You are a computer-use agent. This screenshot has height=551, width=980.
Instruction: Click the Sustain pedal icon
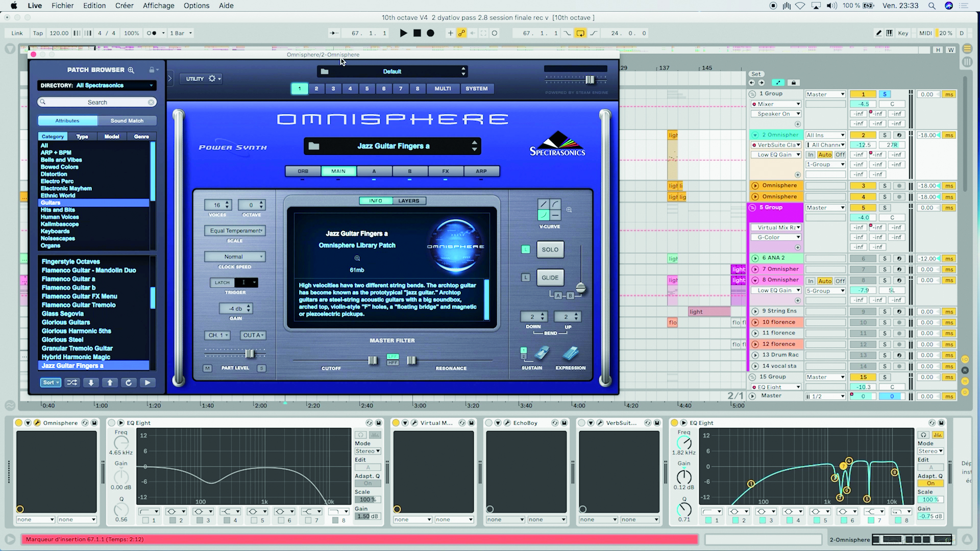coord(541,354)
